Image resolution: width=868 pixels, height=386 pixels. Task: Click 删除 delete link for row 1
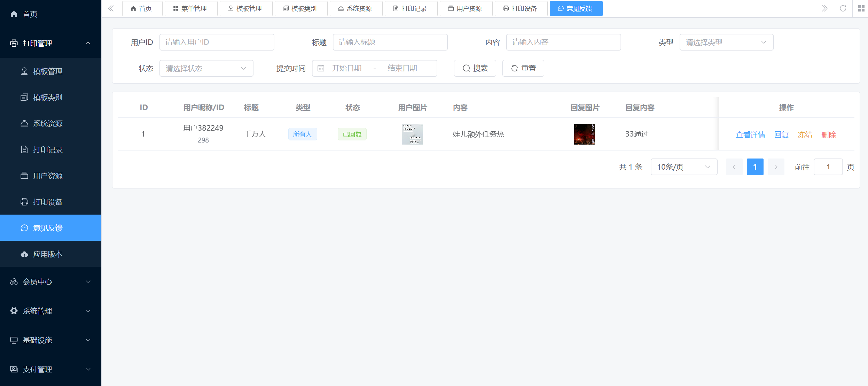(829, 134)
